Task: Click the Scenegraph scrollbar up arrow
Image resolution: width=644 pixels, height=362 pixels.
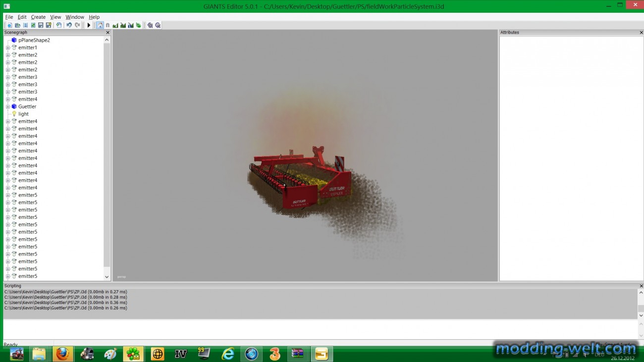Action: (x=107, y=40)
